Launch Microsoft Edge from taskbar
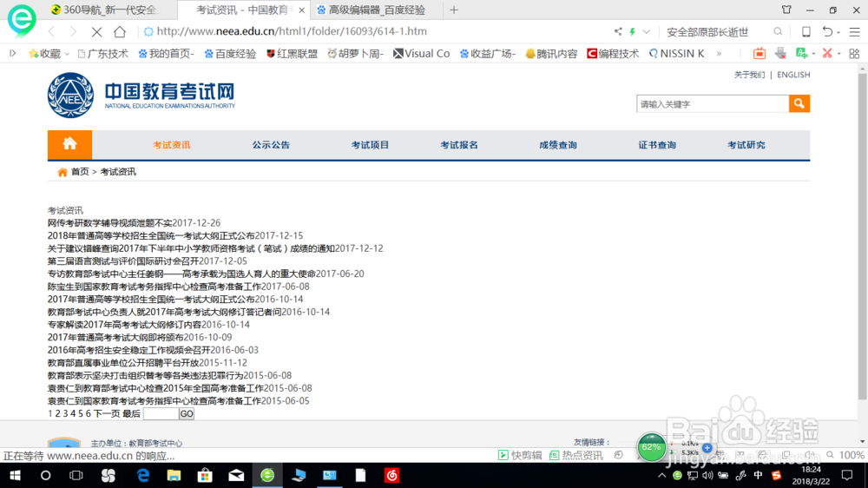 (143, 475)
